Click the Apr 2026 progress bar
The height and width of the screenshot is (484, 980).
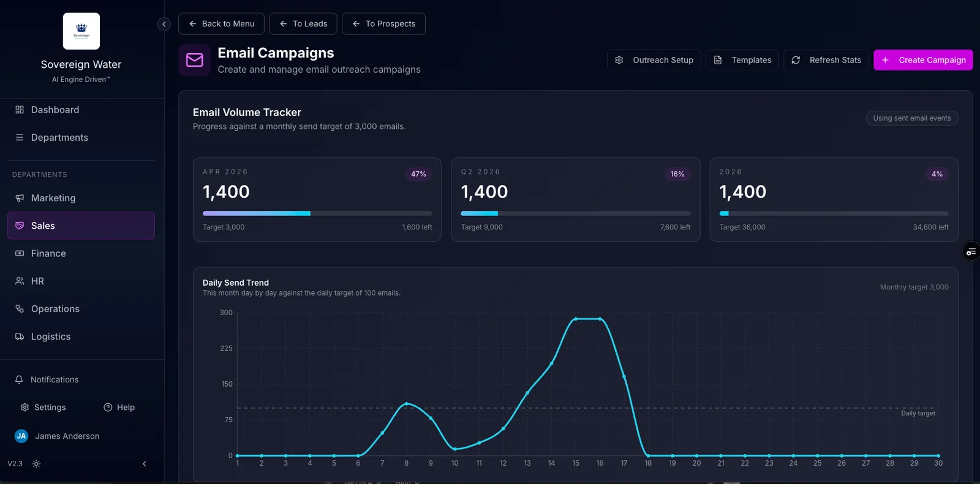click(317, 214)
